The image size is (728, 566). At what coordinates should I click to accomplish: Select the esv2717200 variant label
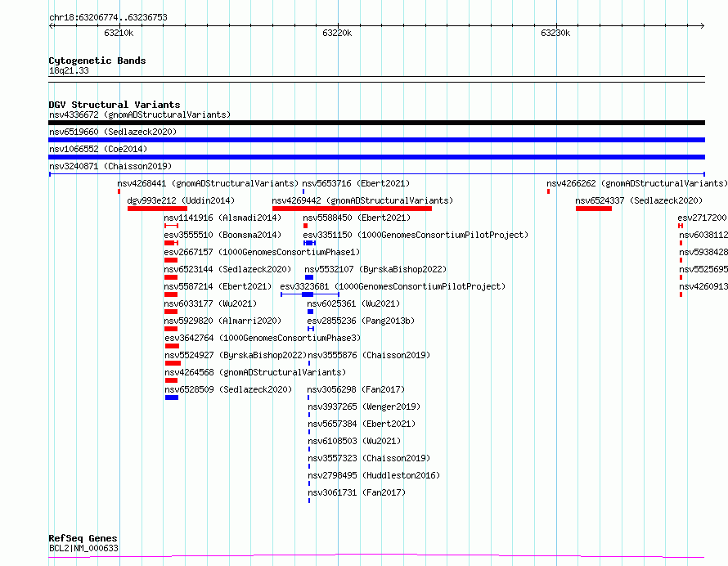(x=702, y=218)
